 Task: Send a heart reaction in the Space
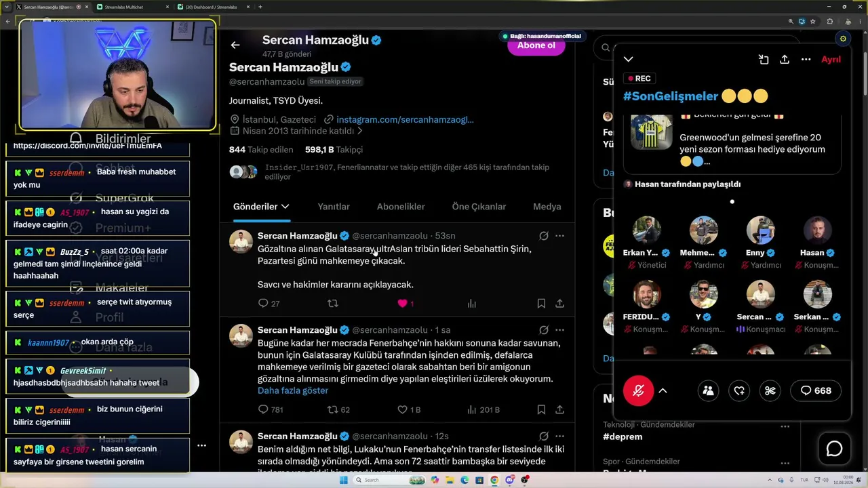click(x=739, y=390)
